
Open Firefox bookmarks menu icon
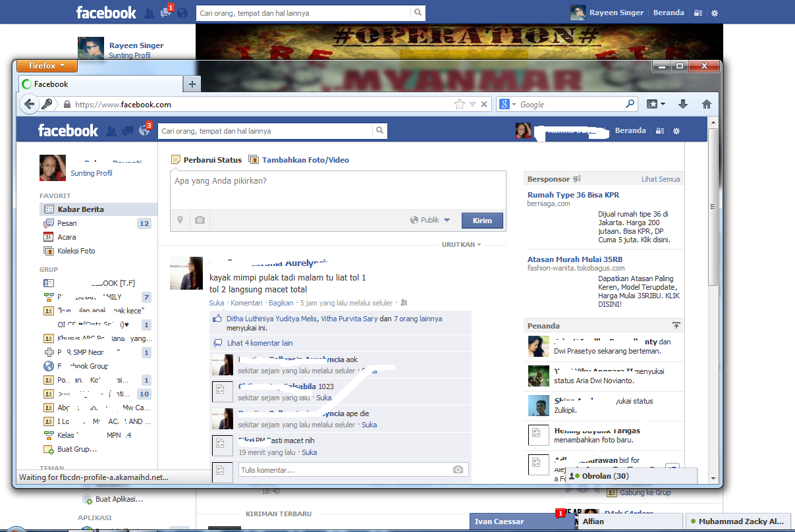657,104
